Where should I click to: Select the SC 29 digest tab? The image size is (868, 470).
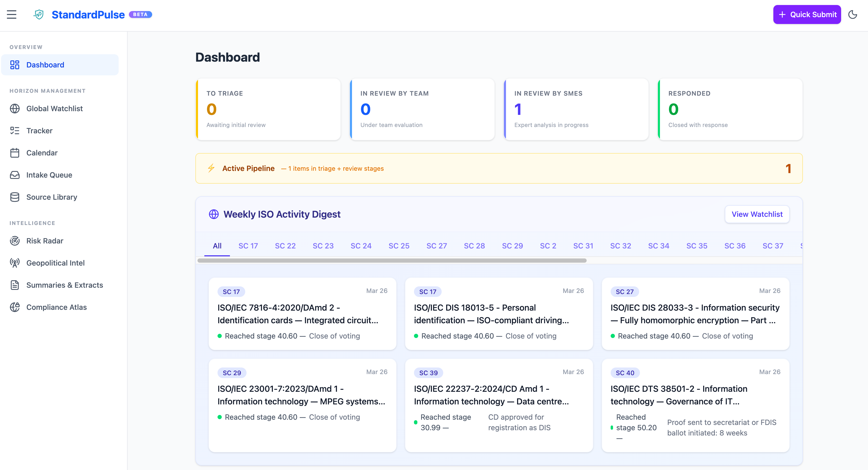click(512, 246)
